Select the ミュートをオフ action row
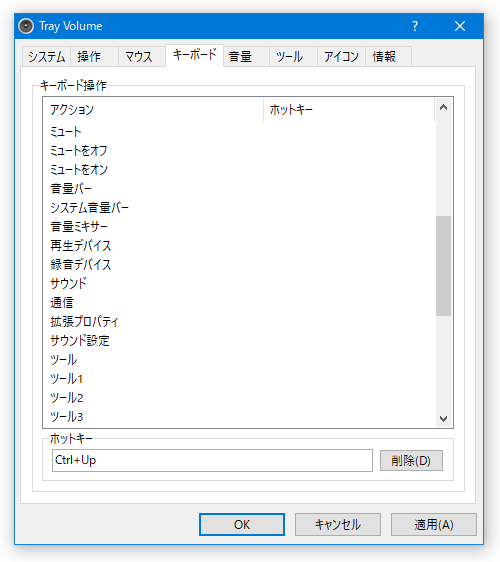This screenshot has height=562, width=500. (239, 151)
